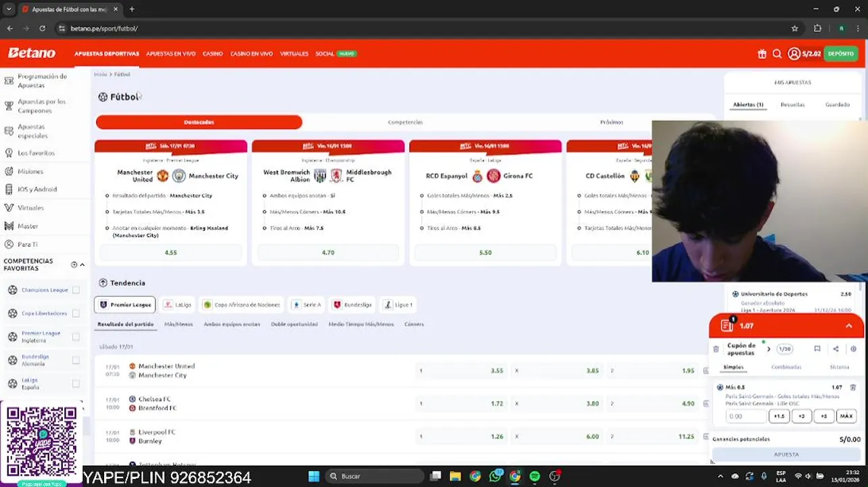
Task: Open the Resueltas bets tab
Action: 792,105
